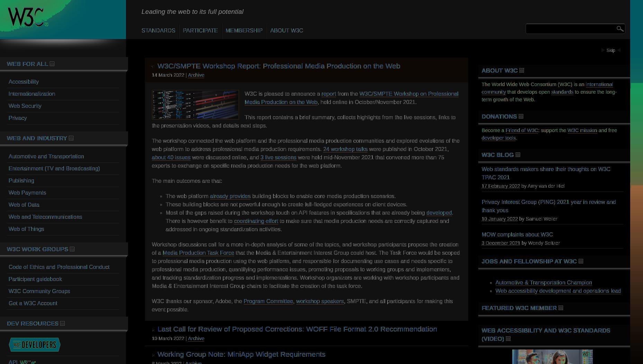Collapse the Dev Resources section icon
This screenshot has width=643, height=364.
62,323
